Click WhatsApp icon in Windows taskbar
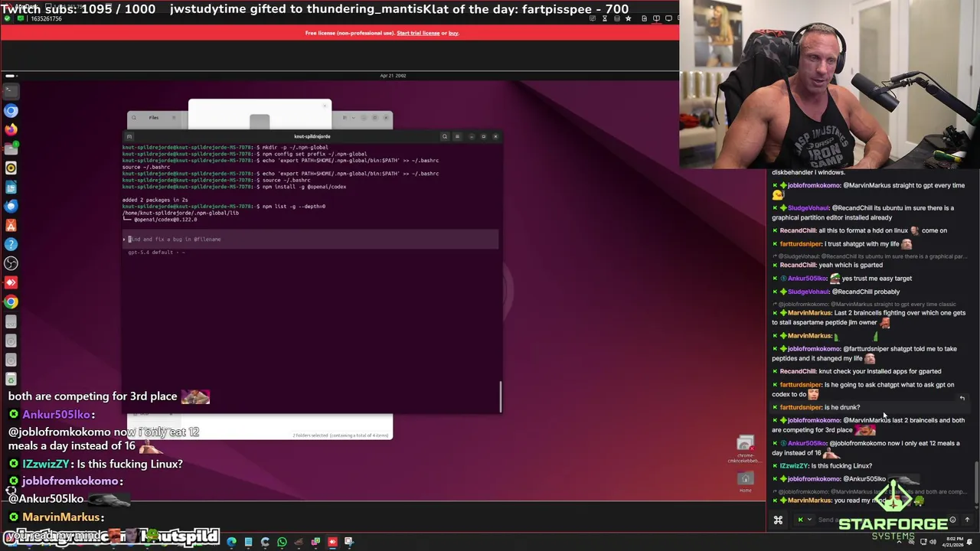The height and width of the screenshot is (551, 980). click(282, 542)
